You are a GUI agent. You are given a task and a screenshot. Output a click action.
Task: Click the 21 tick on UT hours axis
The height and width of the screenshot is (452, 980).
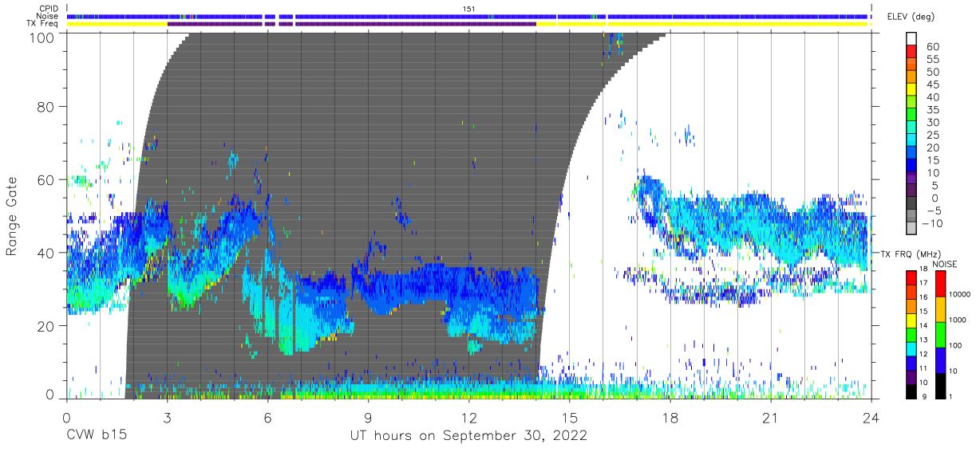coord(771,417)
